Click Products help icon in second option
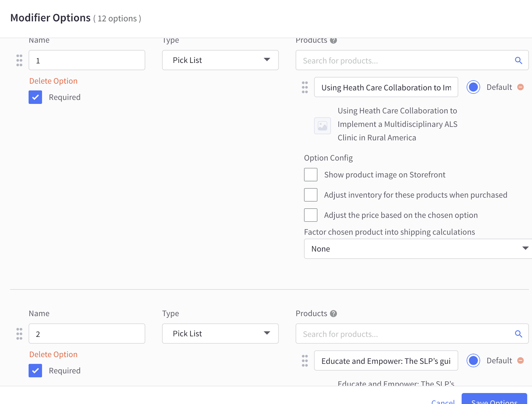This screenshot has width=532, height=404. [333, 313]
